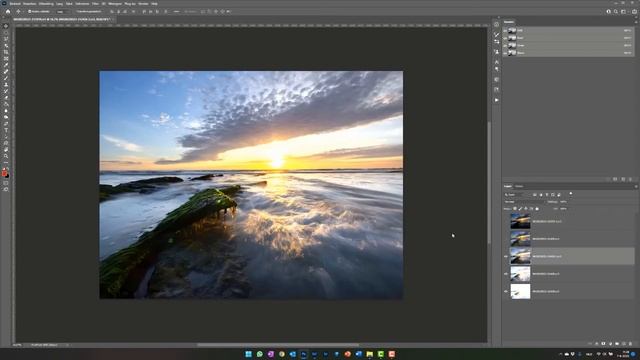
Task: Open the layer Opacity dropdown
Action: tap(564, 202)
